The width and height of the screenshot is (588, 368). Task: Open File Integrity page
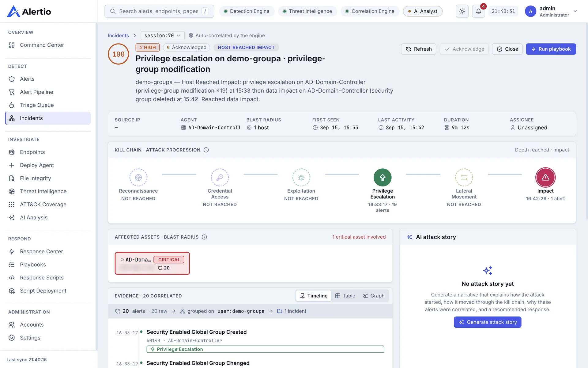(x=48, y=178)
